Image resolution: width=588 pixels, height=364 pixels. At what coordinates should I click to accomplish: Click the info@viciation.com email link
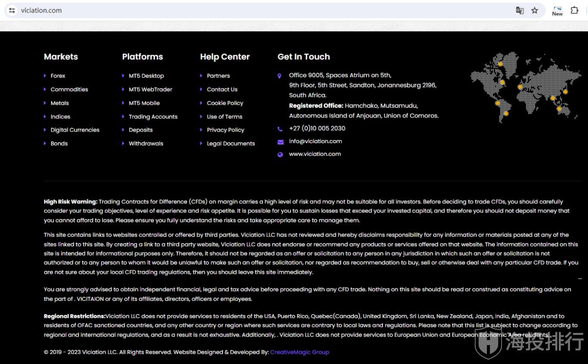pyautogui.click(x=315, y=141)
